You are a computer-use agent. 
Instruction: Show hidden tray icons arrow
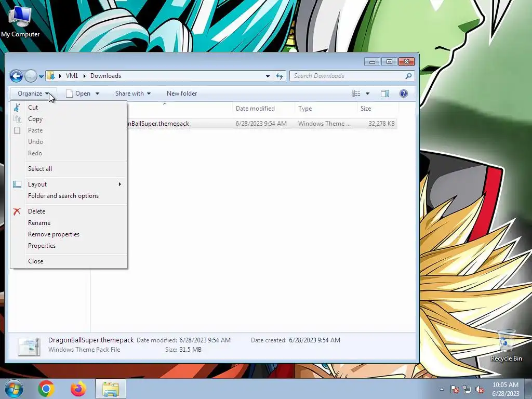[442, 389]
